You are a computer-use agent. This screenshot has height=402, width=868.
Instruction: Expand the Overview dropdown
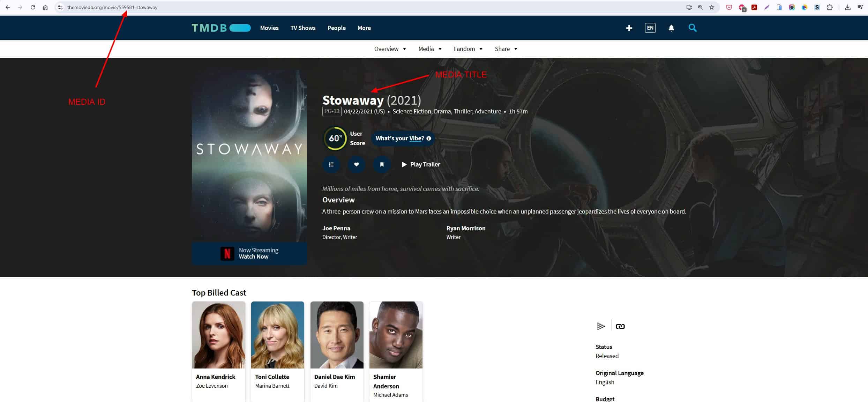pos(390,49)
